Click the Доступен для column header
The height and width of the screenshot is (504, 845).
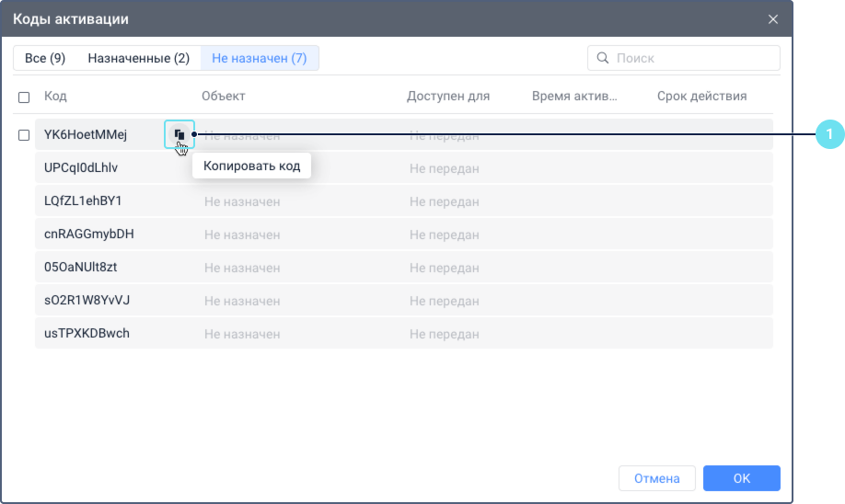click(x=448, y=96)
